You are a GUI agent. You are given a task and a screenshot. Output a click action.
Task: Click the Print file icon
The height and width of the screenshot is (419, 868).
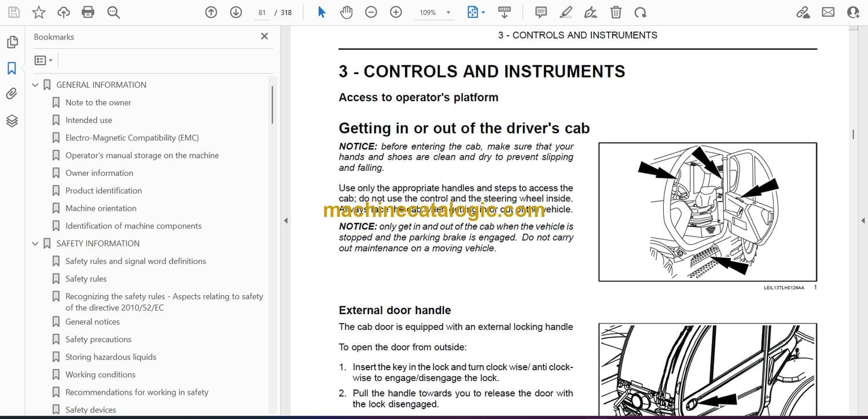(x=88, y=12)
